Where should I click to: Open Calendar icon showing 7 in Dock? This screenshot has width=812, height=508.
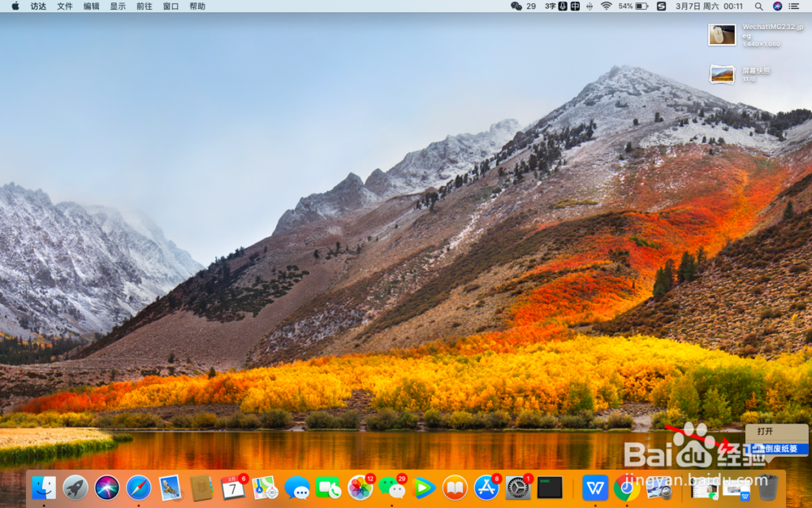[233, 488]
